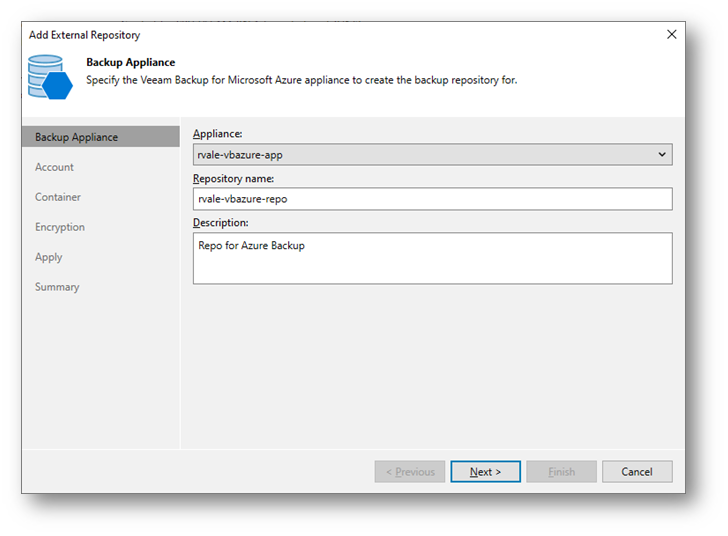The image size is (728, 536).
Task: Click the Repository name field label
Action: [x=233, y=178]
